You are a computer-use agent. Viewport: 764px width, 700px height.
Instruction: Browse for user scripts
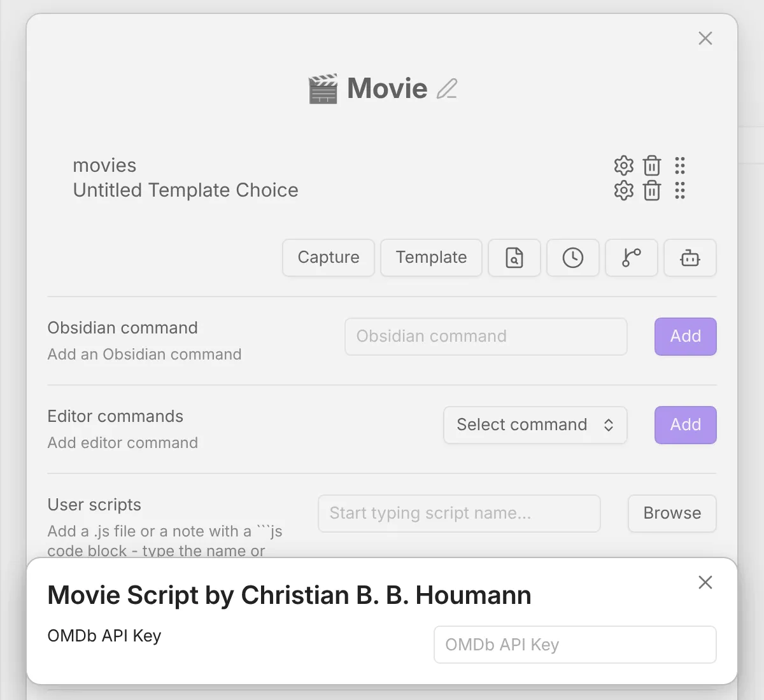tap(672, 514)
